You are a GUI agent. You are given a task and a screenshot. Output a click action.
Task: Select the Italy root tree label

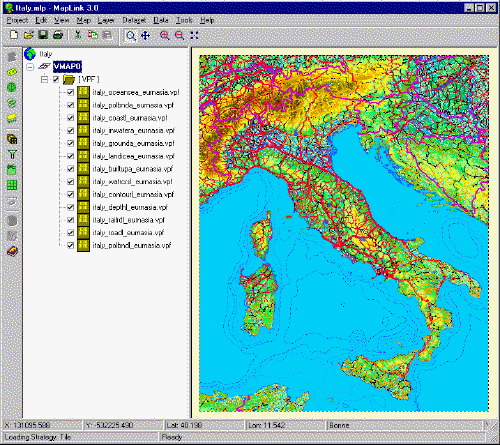coord(46,54)
